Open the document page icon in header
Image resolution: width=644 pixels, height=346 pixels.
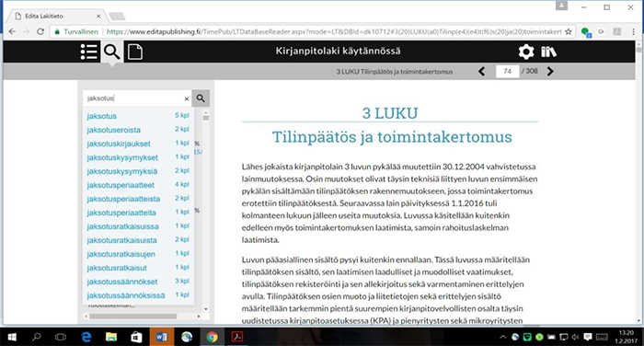pos(135,52)
